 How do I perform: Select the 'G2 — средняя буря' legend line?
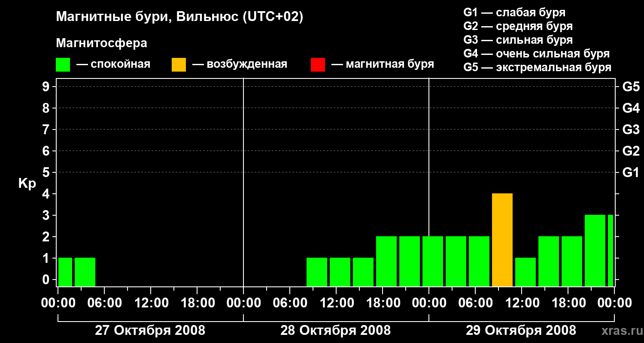coord(518,26)
